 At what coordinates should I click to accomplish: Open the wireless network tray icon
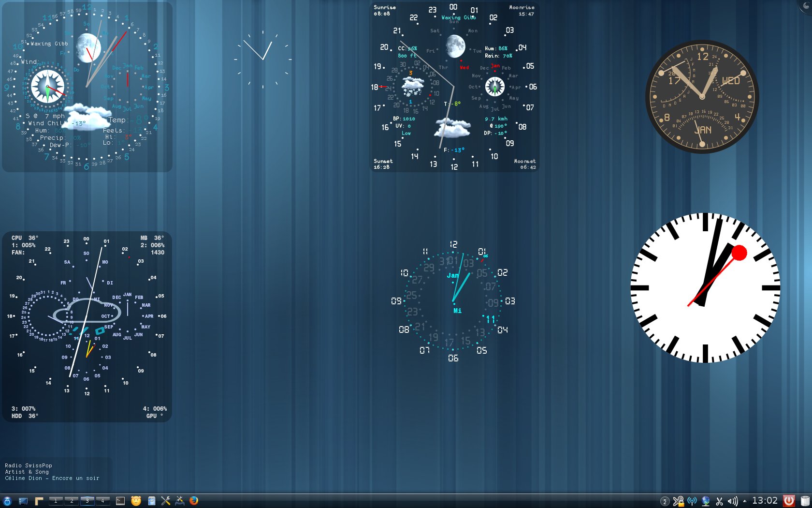[x=692, y=501]
